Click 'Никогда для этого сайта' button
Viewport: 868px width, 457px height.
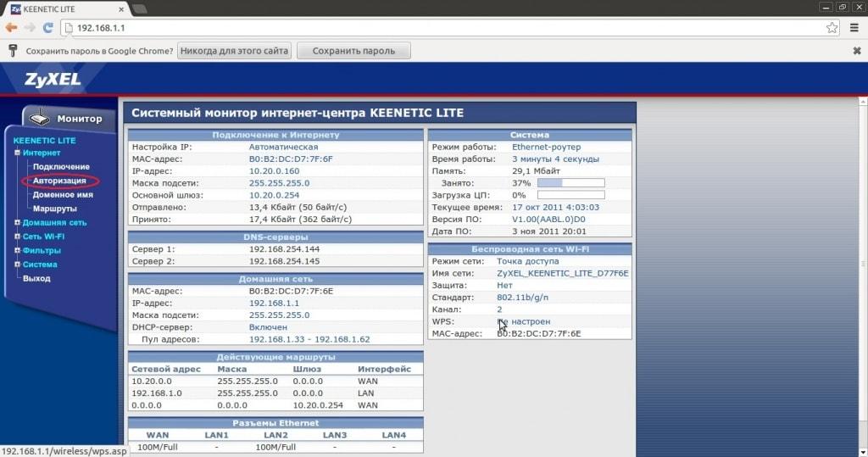click(x=234, y=50)
